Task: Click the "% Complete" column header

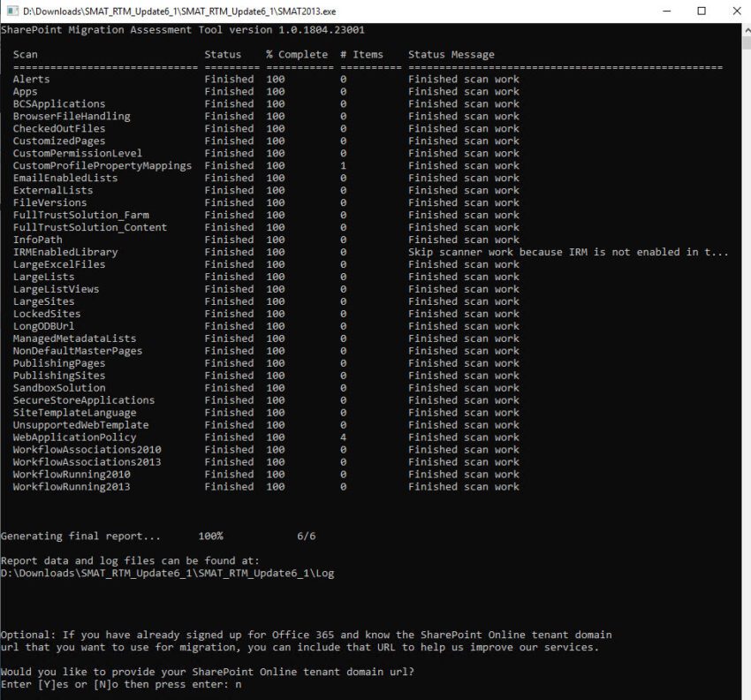Action: 297,55
